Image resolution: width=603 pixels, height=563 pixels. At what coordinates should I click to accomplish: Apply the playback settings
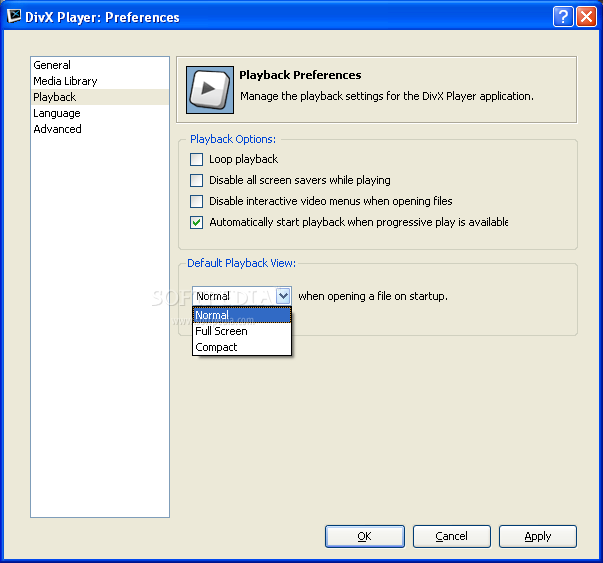(x=538, y=536)
